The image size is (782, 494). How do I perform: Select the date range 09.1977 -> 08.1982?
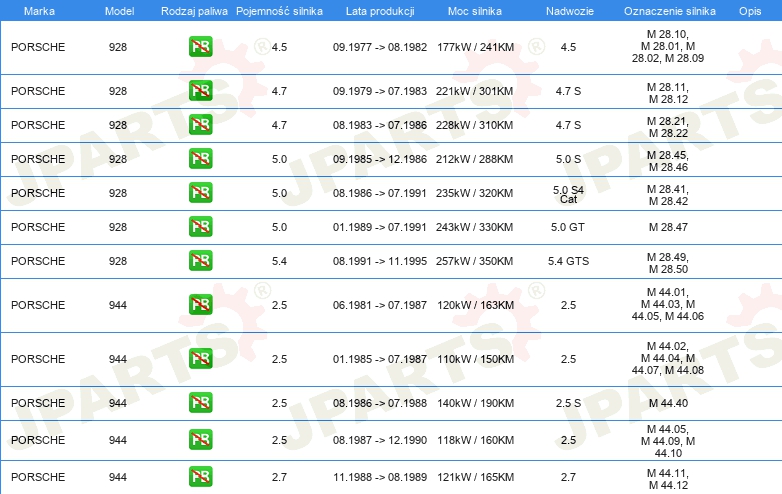[x=380, y=47]
